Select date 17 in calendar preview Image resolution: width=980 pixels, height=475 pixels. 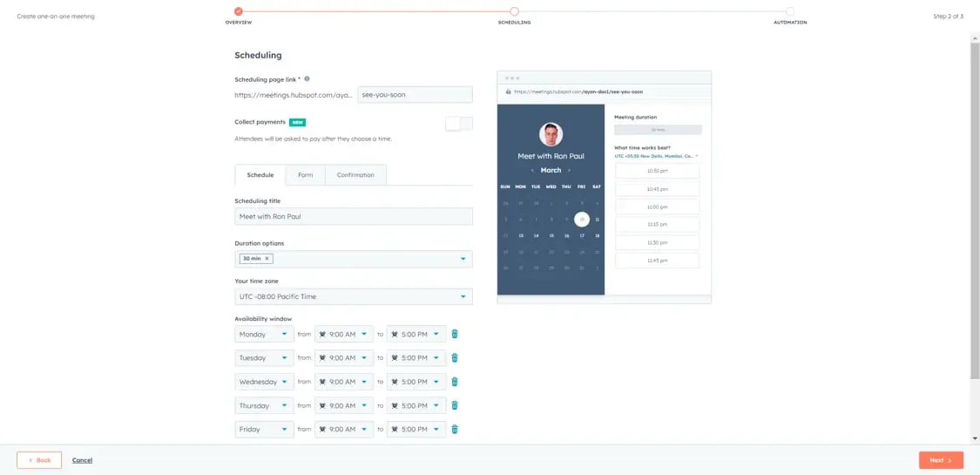(x=582, y=235)
